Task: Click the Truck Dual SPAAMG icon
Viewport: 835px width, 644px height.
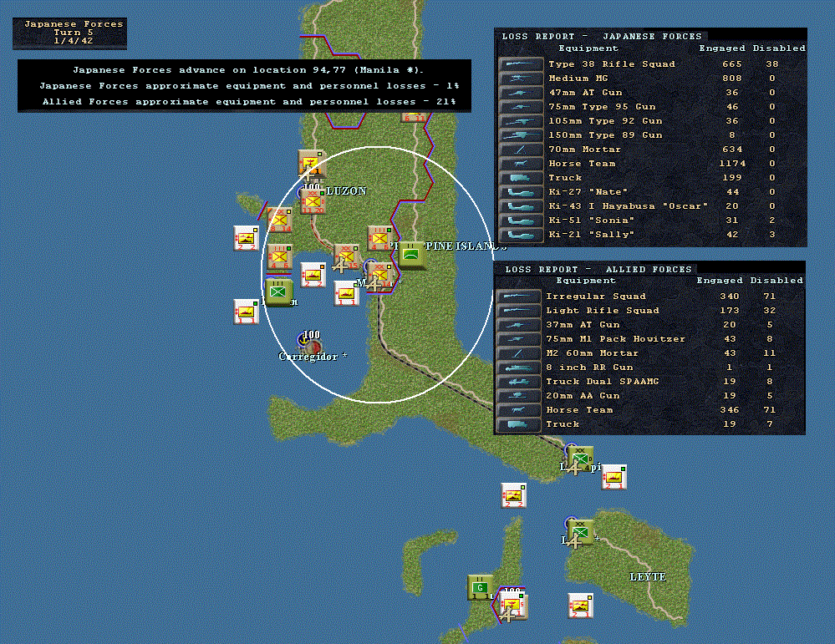Action: [x=519, y=382]
